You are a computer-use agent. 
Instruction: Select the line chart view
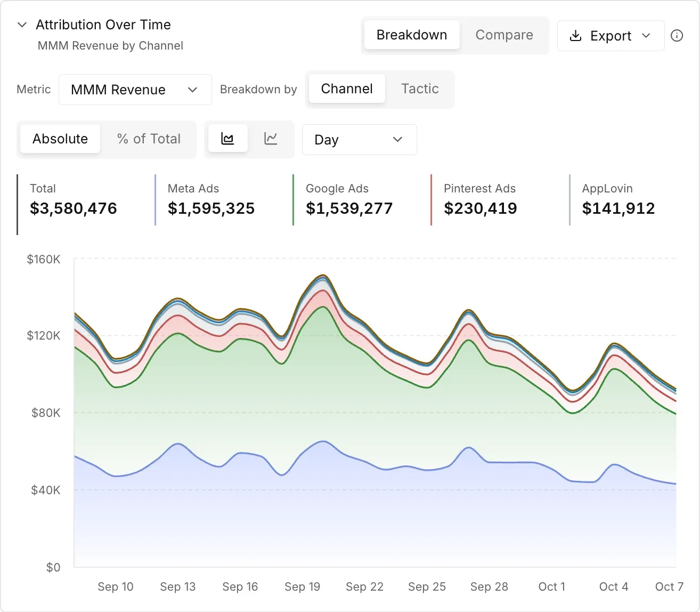(x=271, y=139)
